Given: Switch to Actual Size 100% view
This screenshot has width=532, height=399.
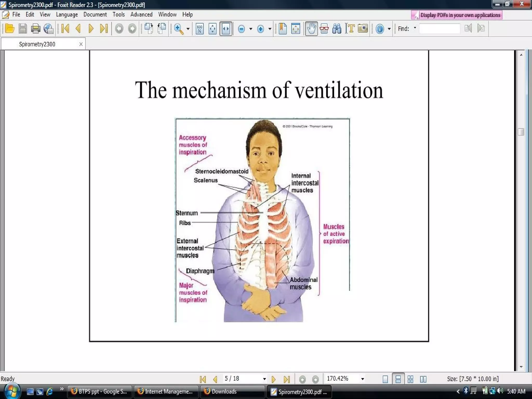Looking at the screenshot, I should point(199,28).
